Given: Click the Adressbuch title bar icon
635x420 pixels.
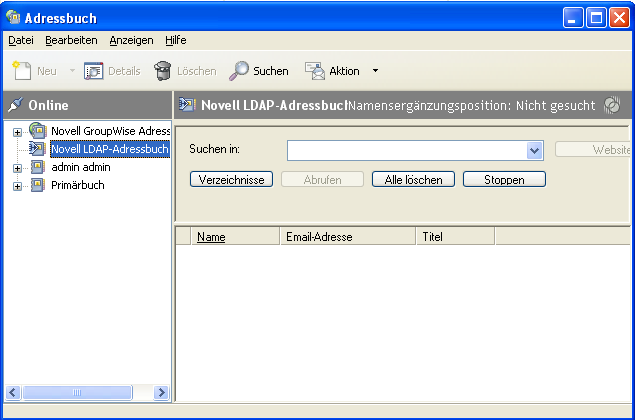Looking at the screenshot, I should (x=13, y=17).
